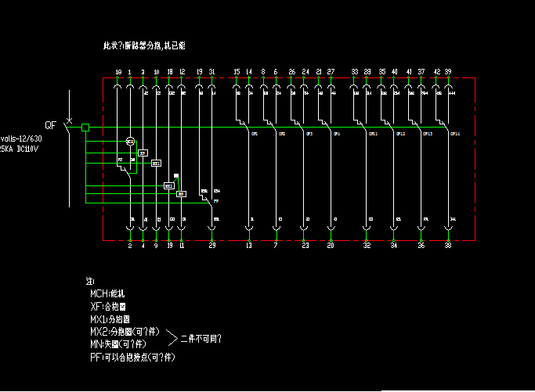Select the MCH legend note line
This screenshot has width=535, height=392.
click(107, 294)
